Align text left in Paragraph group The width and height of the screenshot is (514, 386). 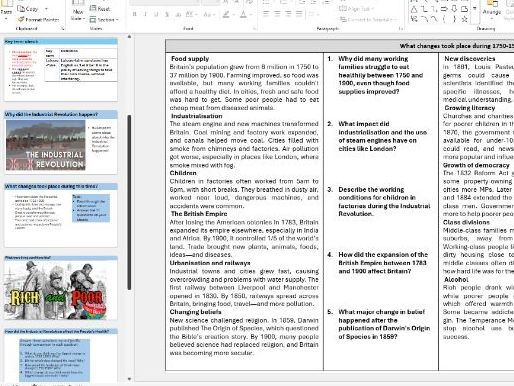[x=266, y=14]
